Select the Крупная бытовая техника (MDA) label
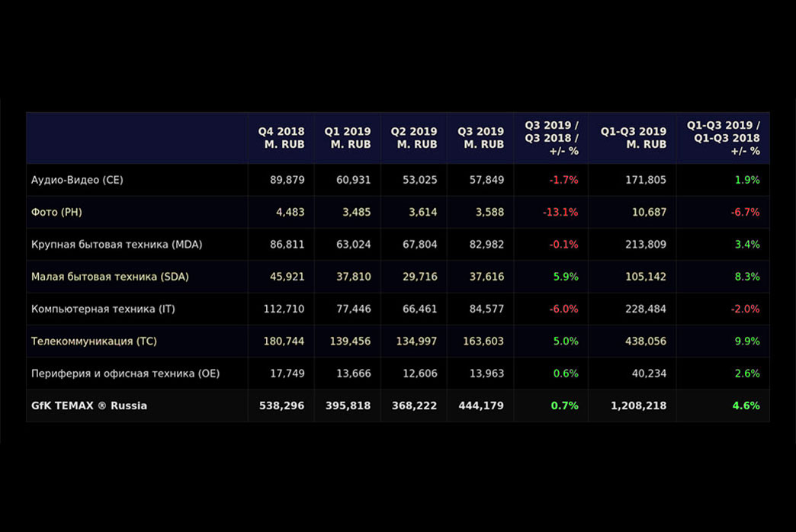 pos(117,245)
